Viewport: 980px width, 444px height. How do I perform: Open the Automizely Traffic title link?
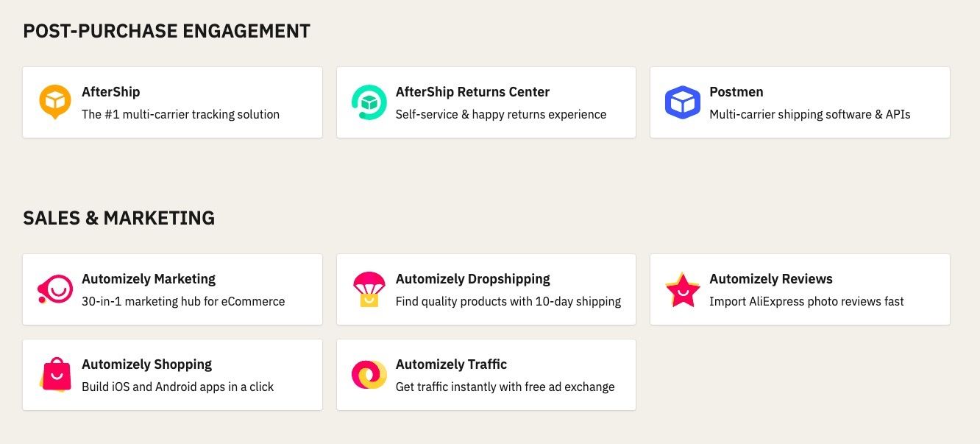[x=451, y=364]
